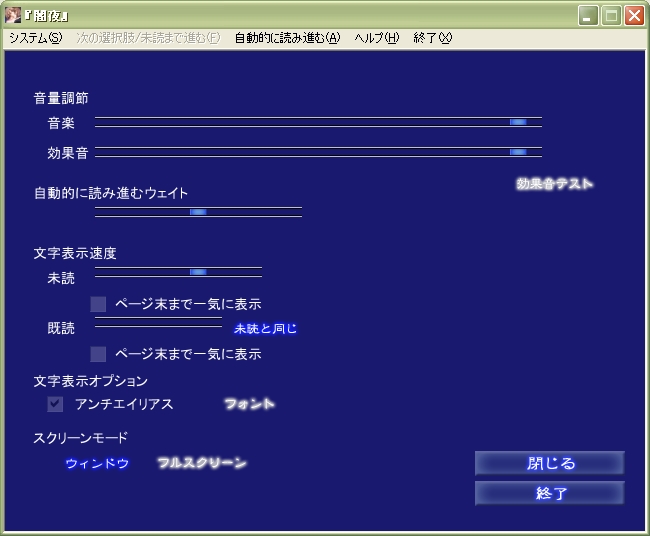Close the 闇夜 window with X
Viewport: 650px width, 536px height.
[634, 16]
